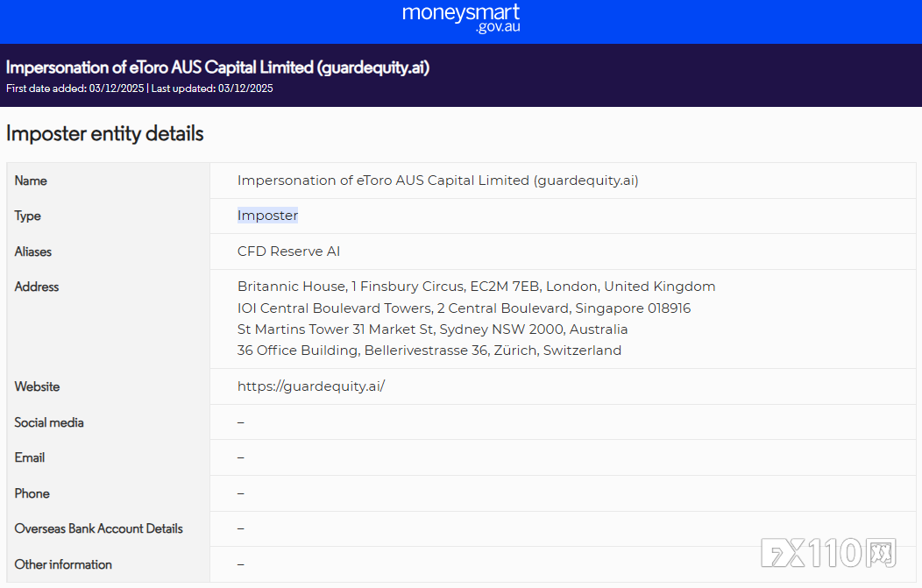The image size is (922, 588).
Task: Click the 'Address' row label
Action: point(37,287)
